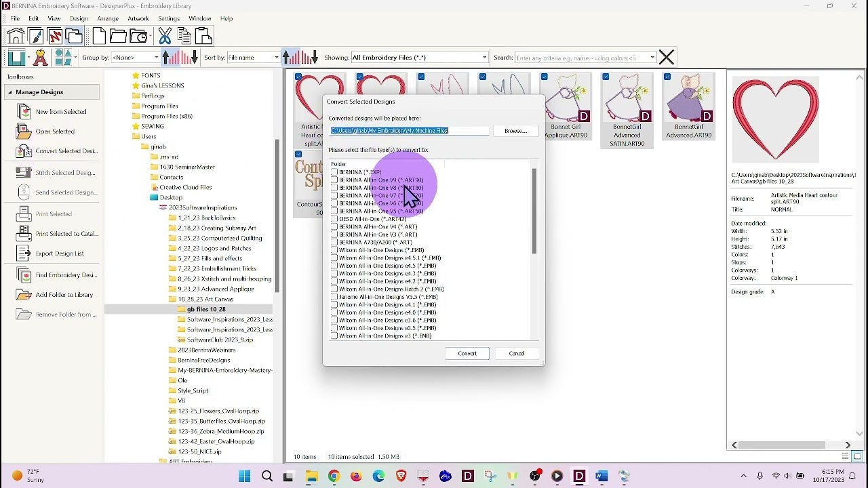Check Wilcom All-in-One Designs e4.5.1 option

(x=334, y=258)
